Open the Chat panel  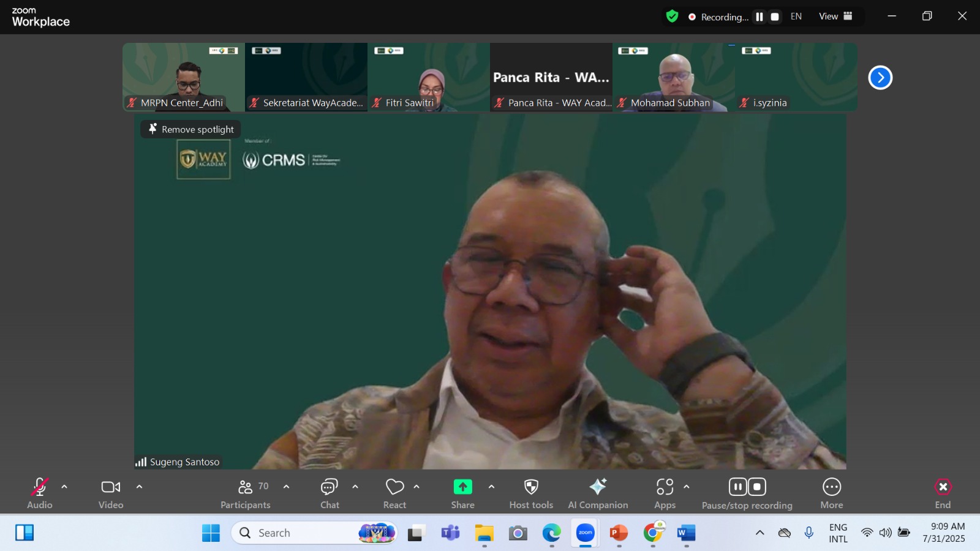[330, 493]
